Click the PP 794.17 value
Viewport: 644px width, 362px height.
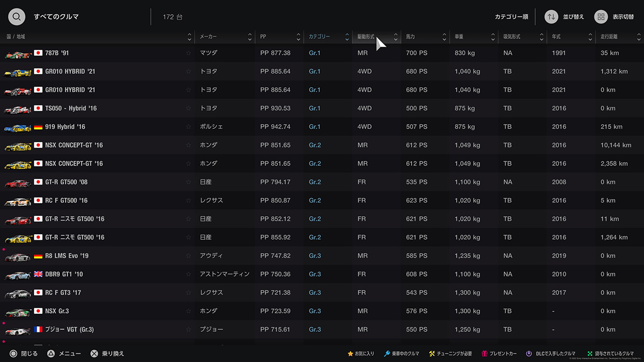pyautogui.click(x=275, y=182)
